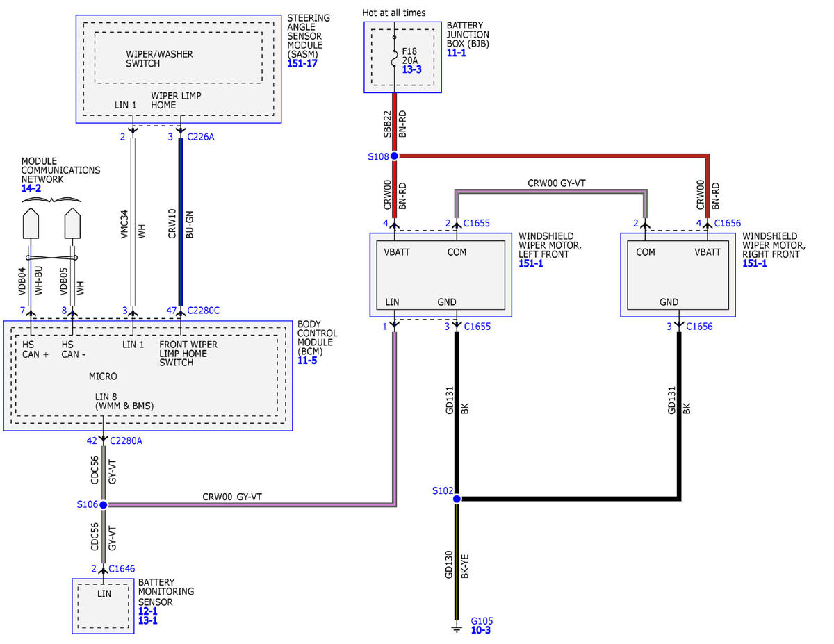Click the HS CAN + network arrow symbol
Viewport: 834px width, 644px height.
32,223
